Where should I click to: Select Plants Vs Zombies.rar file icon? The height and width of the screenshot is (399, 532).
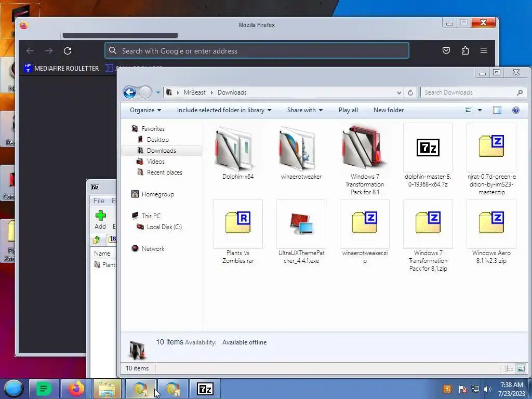tap(238, 223)
